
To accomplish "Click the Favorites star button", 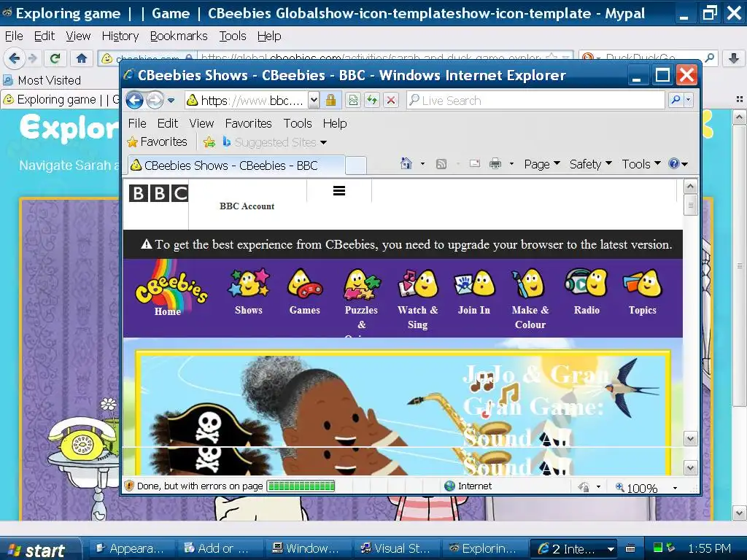I will [x=158, y=142].
